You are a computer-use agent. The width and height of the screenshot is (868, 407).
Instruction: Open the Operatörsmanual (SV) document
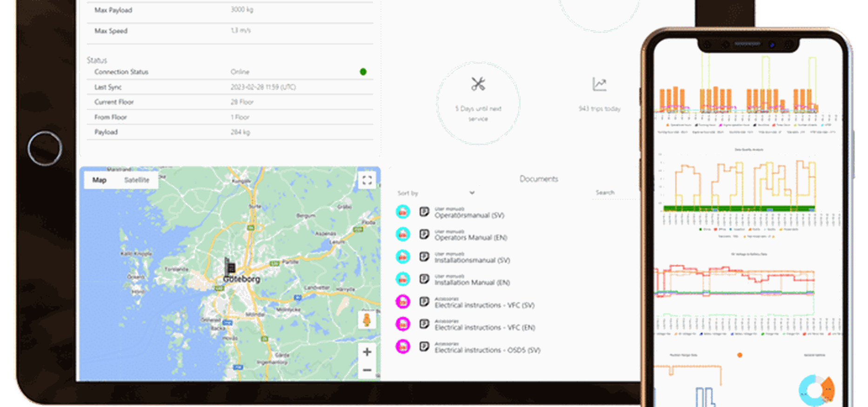pyautogui.click(x=469, y=215)
